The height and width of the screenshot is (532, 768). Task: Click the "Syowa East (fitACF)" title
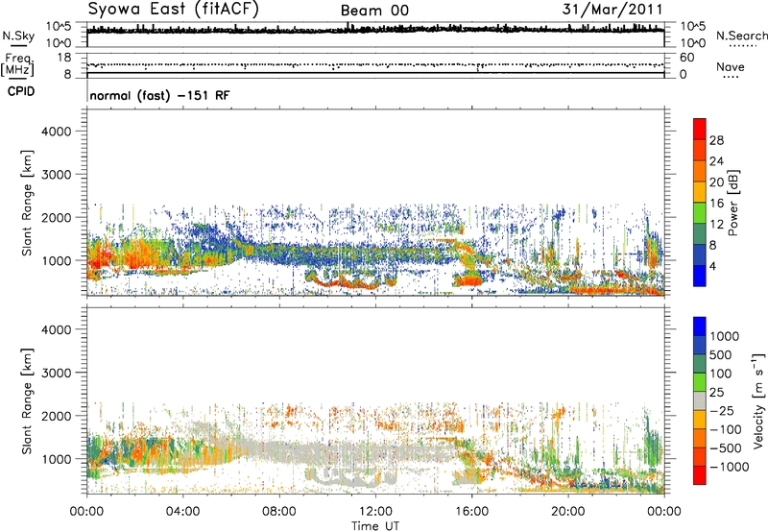174,10
